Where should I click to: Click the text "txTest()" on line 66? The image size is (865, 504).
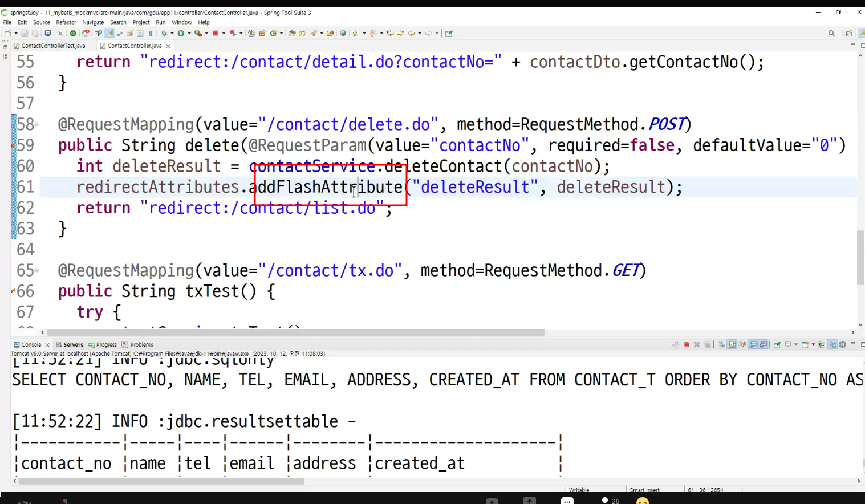coord(221,291)
